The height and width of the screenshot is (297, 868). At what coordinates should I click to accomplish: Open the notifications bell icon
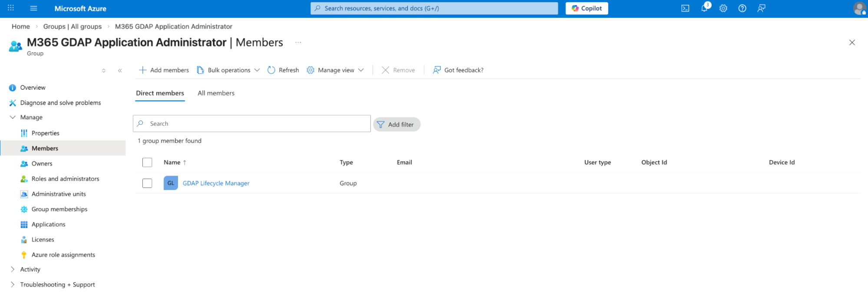(704, 8)
